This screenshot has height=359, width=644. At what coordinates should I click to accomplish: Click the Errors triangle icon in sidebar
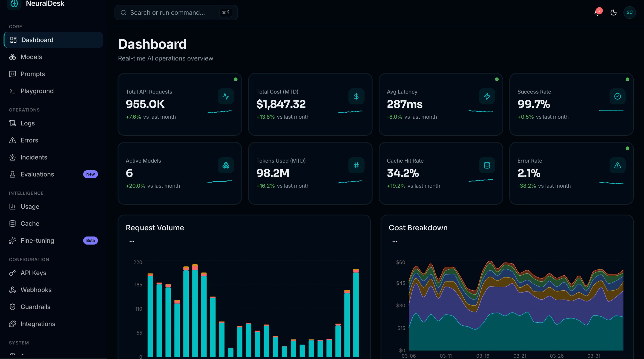[x=12, y=140]
